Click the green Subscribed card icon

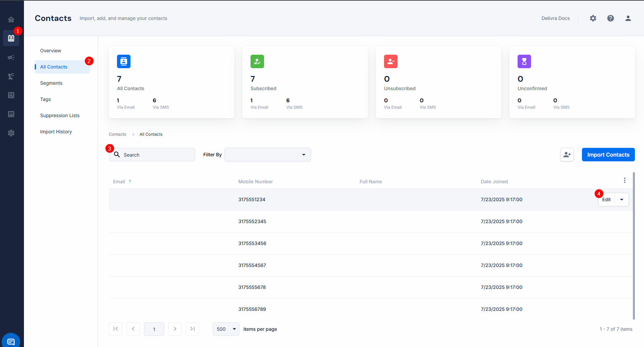click(257, 61)
